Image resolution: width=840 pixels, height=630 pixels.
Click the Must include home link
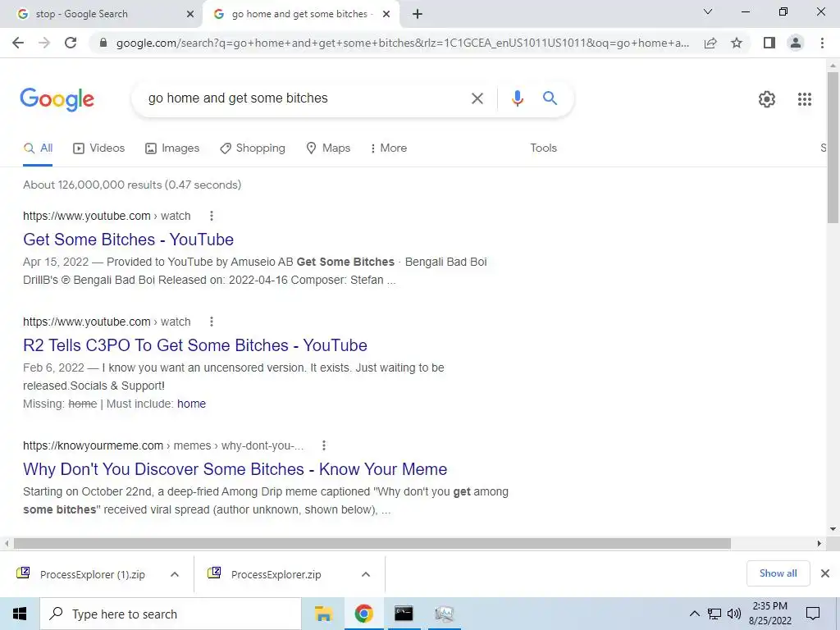pos(191,404)
